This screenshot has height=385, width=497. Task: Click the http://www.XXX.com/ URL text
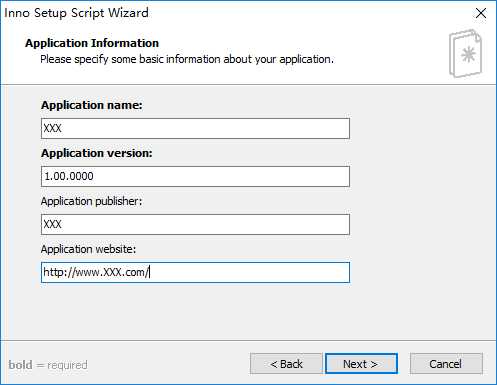96,272
